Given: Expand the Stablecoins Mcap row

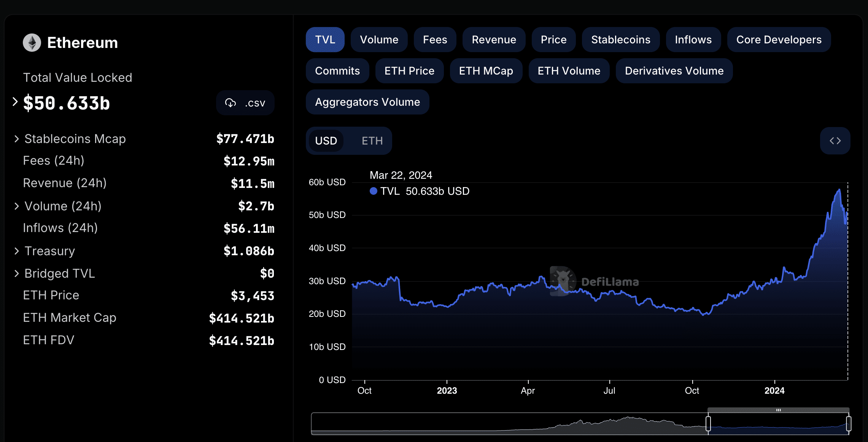Looking at the screenshot, I should tap(16, 139).
